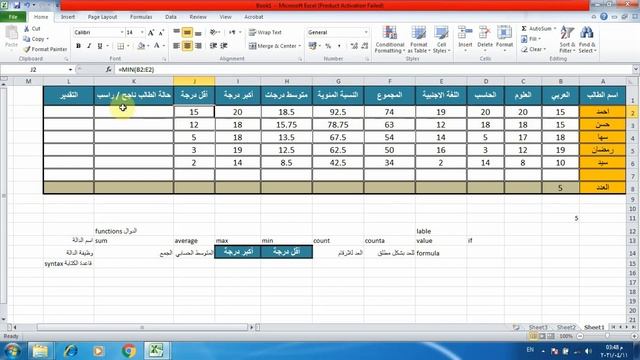
Task: Click the Clear eraser icon
Action: click(x=524, y=49)
